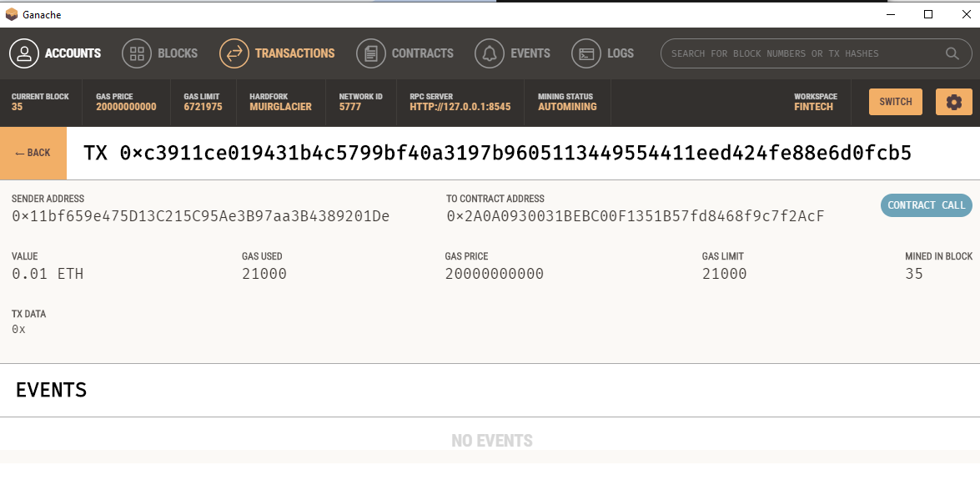Open the Accounts person icon
The width and height of the screenshot is (980, 480).
coord(24,53)
